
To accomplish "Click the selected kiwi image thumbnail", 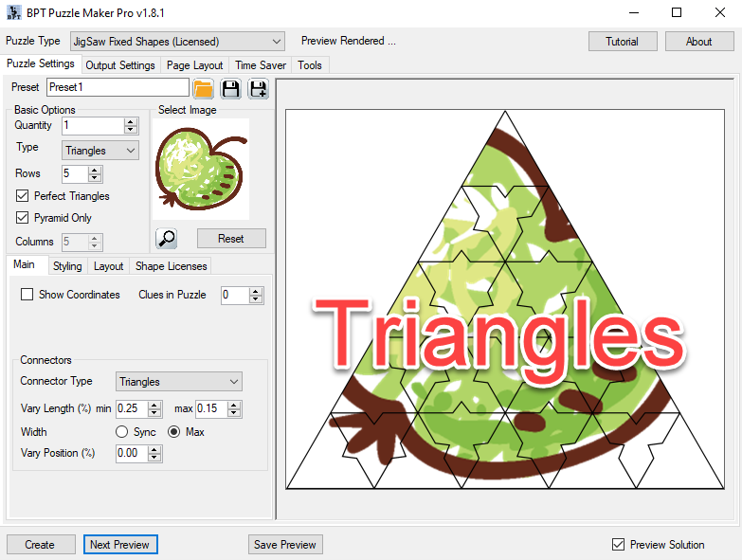I will point(201,168).
